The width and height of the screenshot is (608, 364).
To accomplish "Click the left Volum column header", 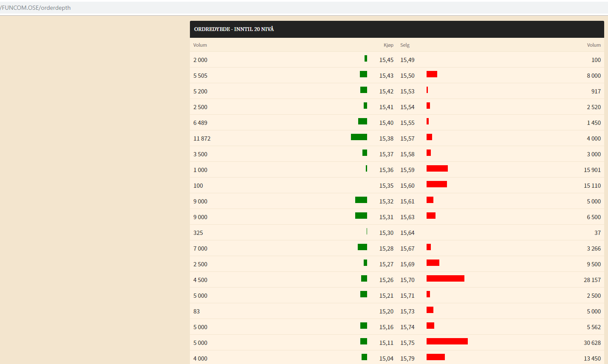I will pyautogui.click(x=200, y=45).
